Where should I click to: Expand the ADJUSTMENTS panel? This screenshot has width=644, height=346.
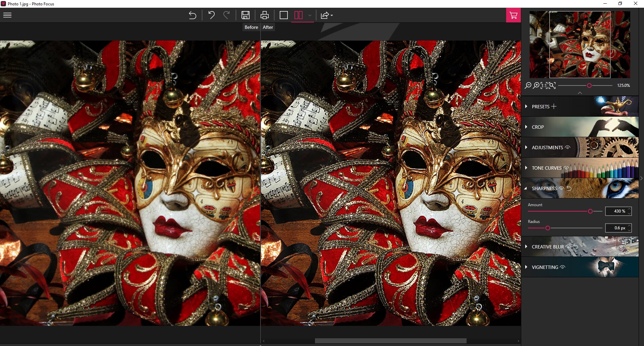526,147
